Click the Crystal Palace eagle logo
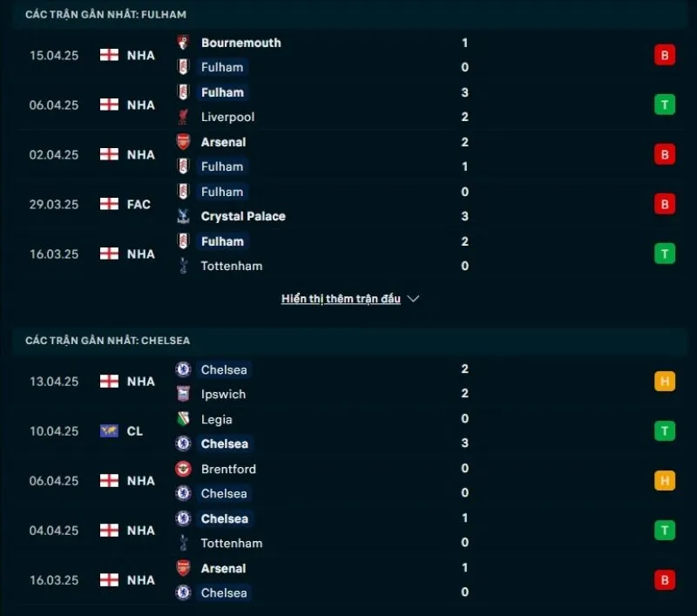 click(x=184, y=216)
